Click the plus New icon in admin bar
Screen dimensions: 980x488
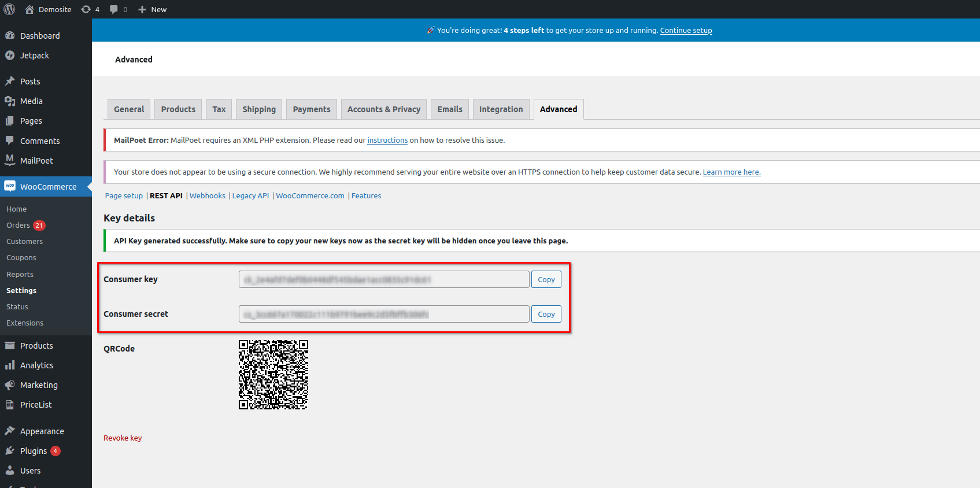tap(142, 9)
